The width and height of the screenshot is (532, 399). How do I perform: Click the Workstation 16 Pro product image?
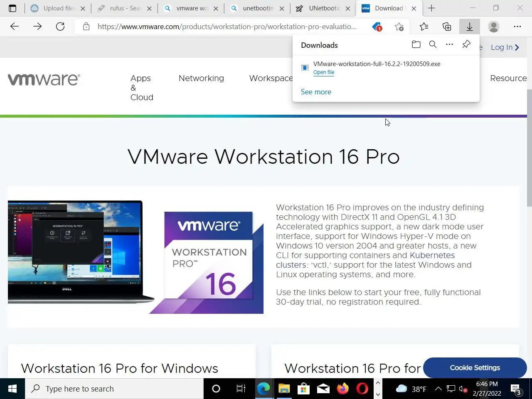click(135, 257)
